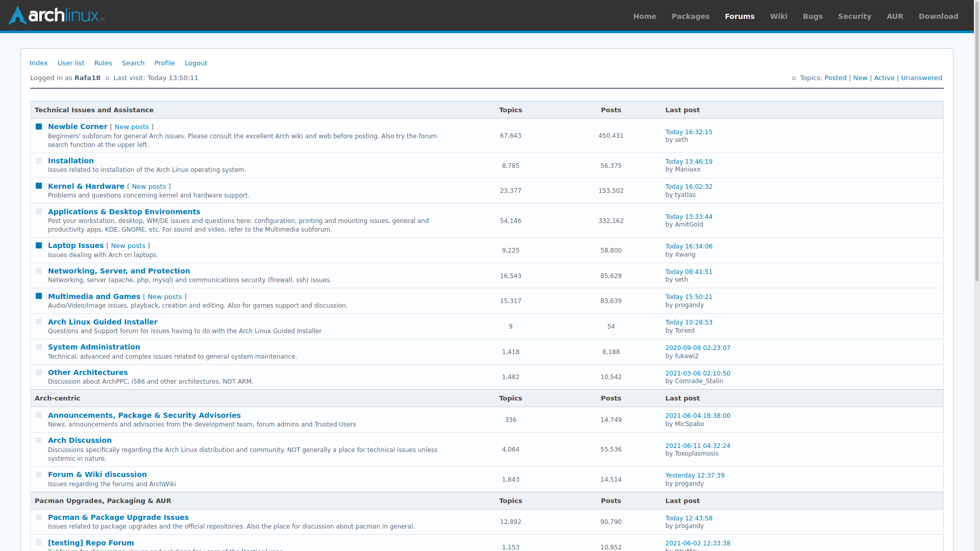Open the Multimedia and Games forum

94,296
